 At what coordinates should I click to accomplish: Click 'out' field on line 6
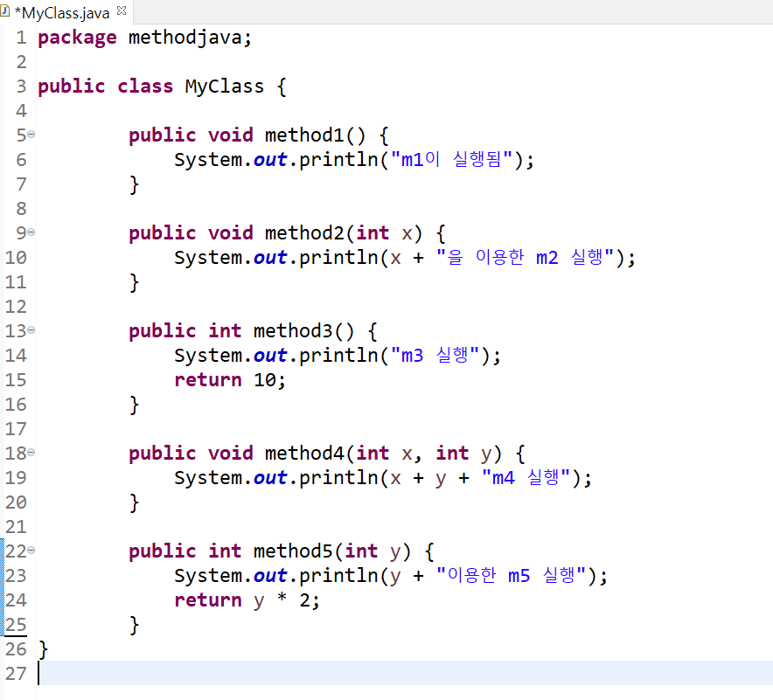tap(270, 160)
